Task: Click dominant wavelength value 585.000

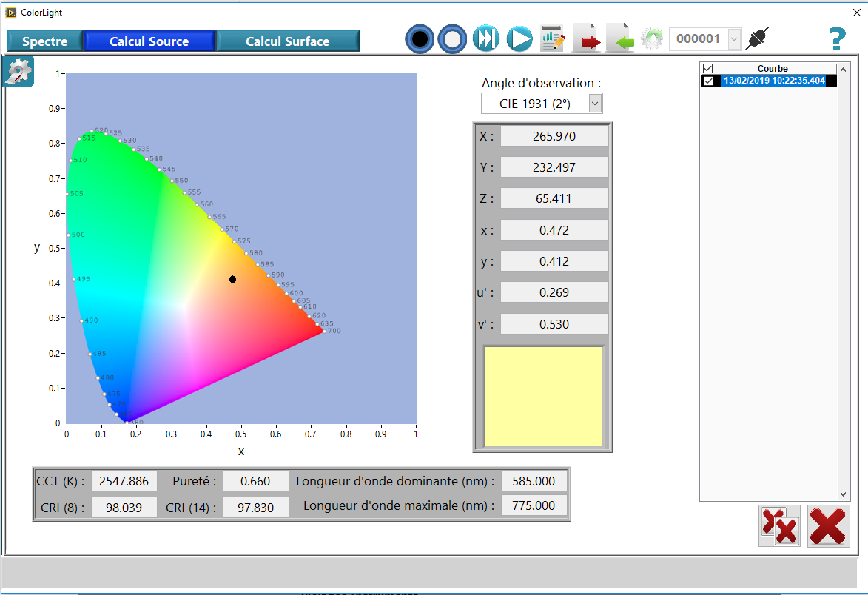Action: pyautogui.click(x=534, y=481)
